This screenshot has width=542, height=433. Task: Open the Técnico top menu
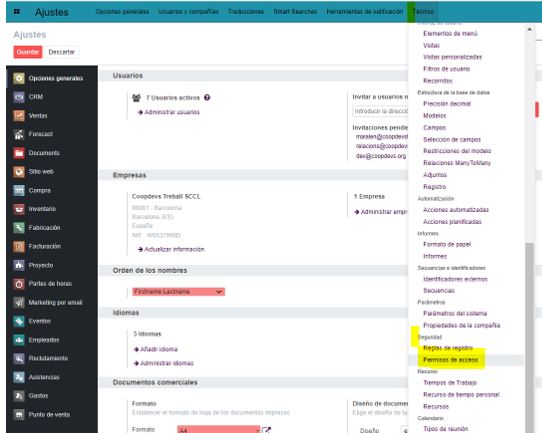[423, 11]
